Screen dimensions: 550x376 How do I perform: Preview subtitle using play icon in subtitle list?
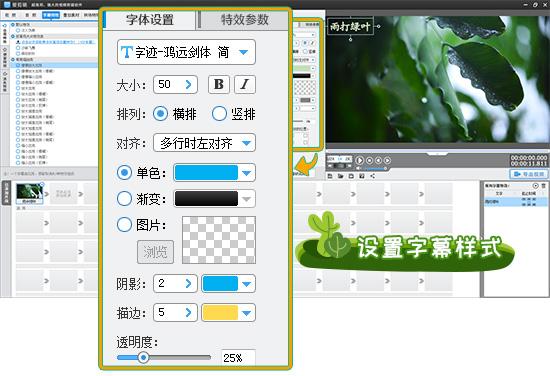click(x=535, y=186)
